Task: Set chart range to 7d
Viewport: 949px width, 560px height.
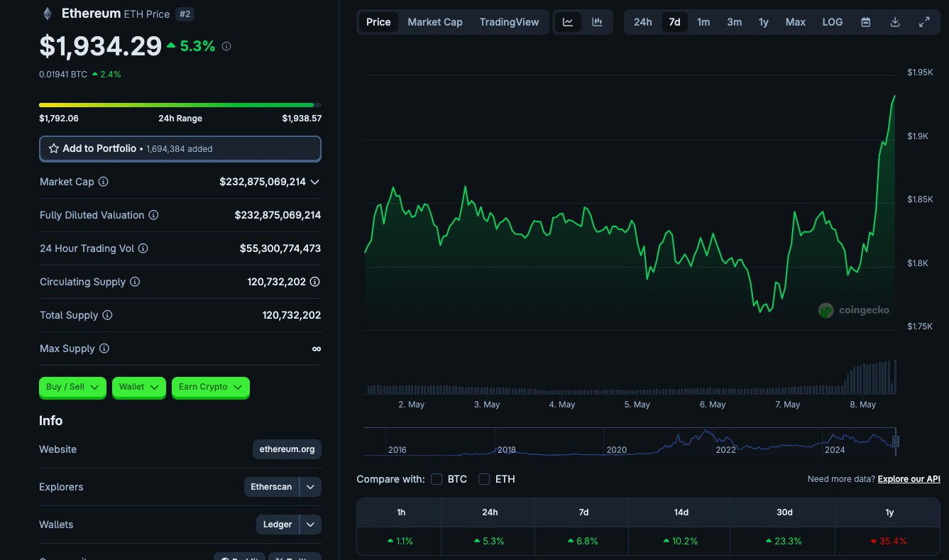Action: 675,22
